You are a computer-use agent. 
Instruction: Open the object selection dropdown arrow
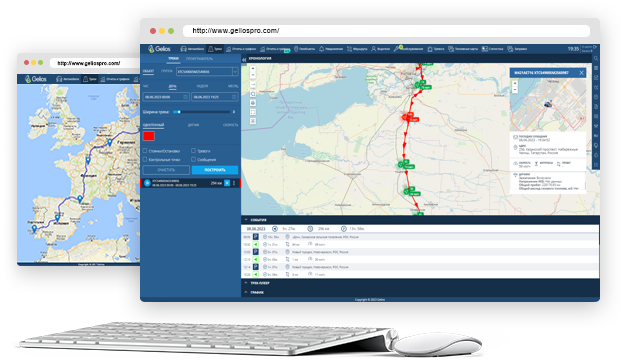(x=235, y=72)
